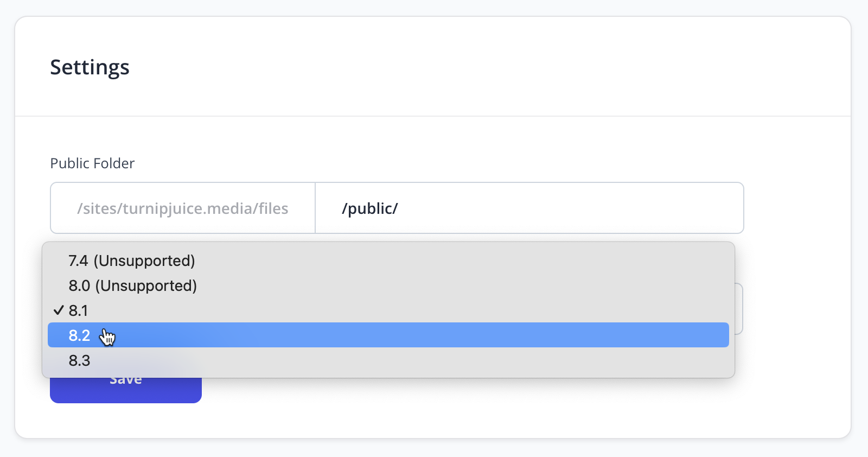This screenshot has height=457, width=868.
Task: Click the select box edge behind the dropdown
Action: [739, 309]
